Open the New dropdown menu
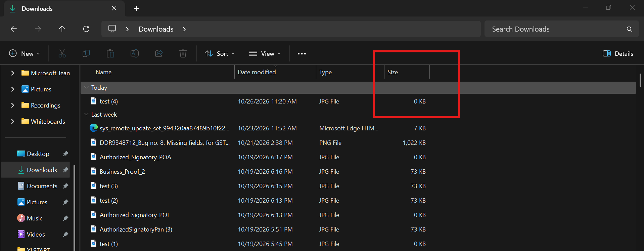This screenshot has height=251, width=644. 25,53
